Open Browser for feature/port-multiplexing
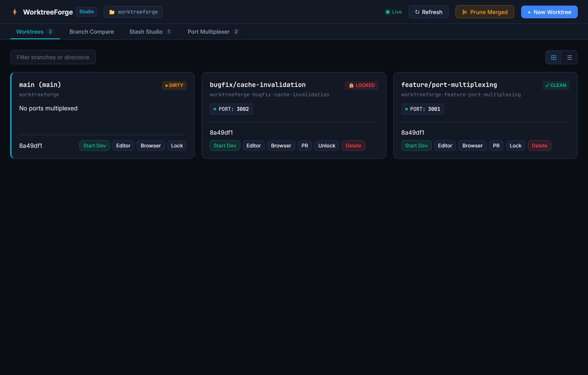Screen dimensions: 588x375 [x=472, y=146]
